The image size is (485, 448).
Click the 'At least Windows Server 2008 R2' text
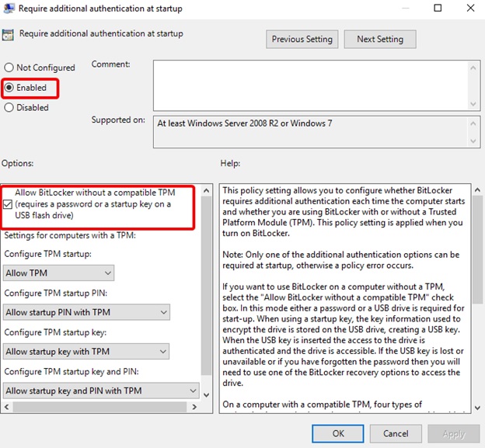pyautogui.click(x=218, y=123)
